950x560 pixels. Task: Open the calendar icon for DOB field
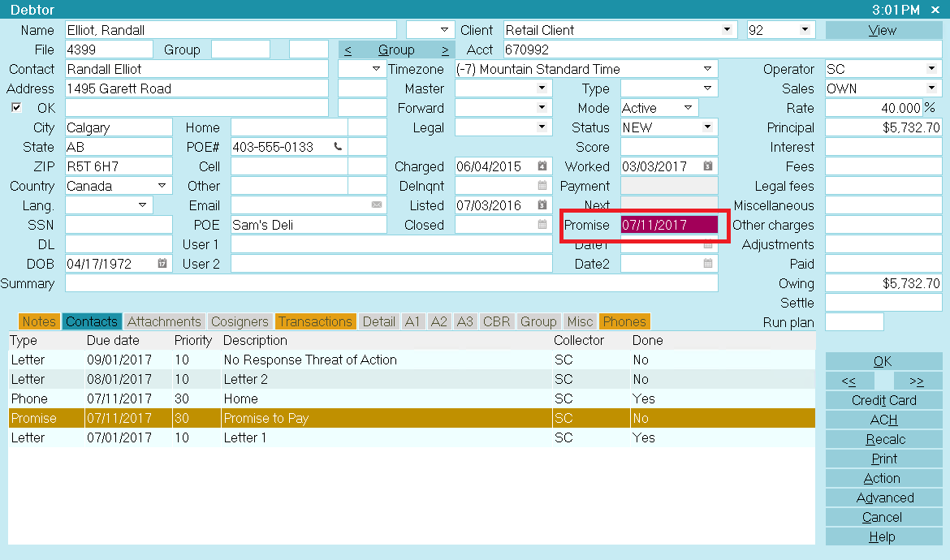point(162,264)
